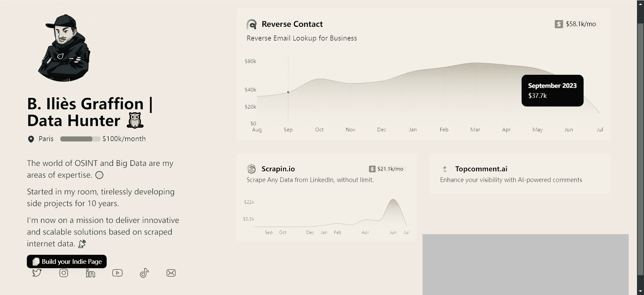Open the YouTube channel icon
Viewport: 644px width, 295px height.
tap(117, 273)
